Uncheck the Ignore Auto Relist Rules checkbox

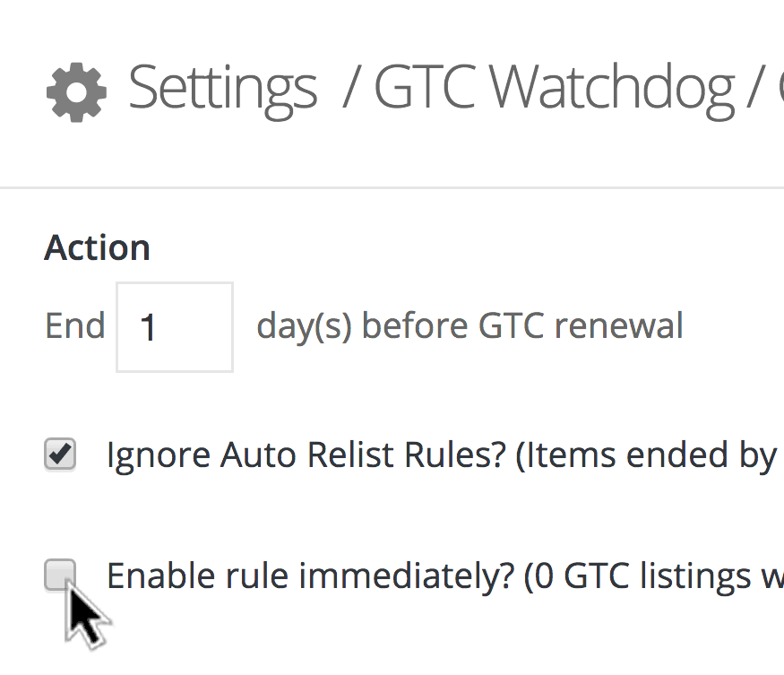(x=60, y=455)
